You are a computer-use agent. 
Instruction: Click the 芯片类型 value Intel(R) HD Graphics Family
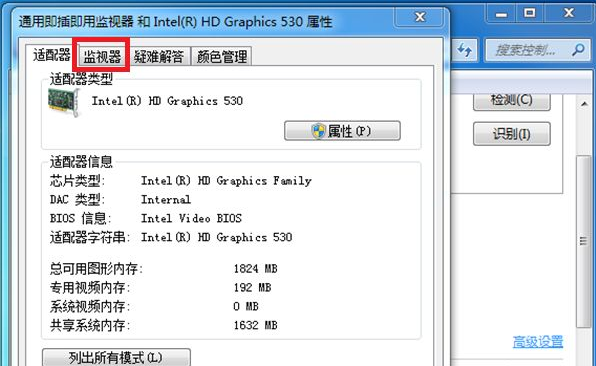tap(226, 181)
